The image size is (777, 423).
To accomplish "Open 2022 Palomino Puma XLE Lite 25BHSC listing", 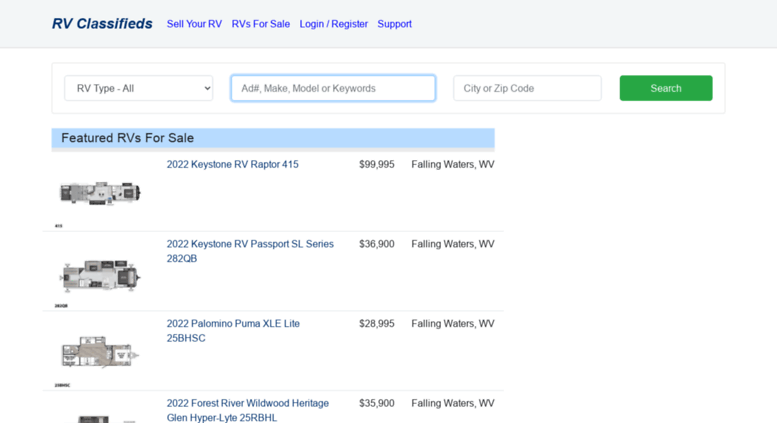I will (233, 330).
